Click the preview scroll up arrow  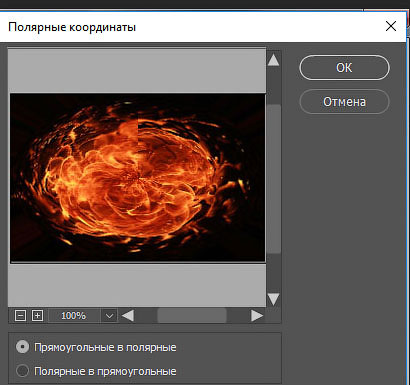(x=273, y=60)
